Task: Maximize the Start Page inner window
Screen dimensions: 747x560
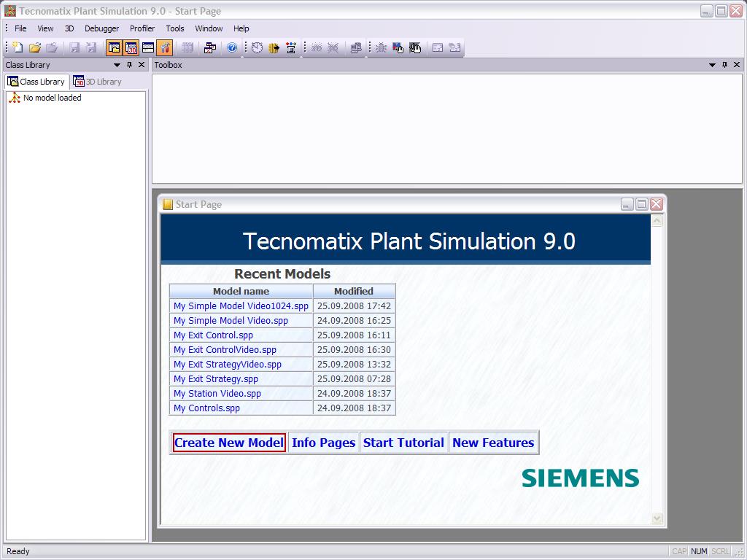Action: 642,204
